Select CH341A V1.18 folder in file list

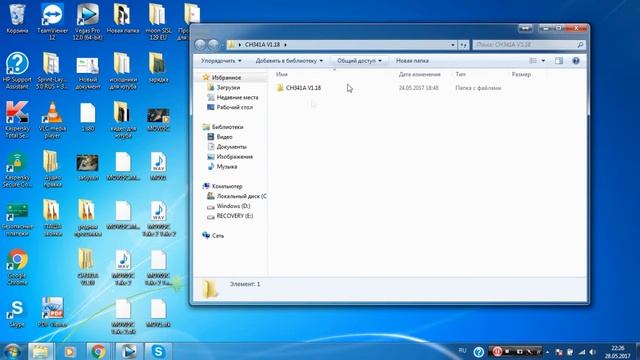[303, 88]
